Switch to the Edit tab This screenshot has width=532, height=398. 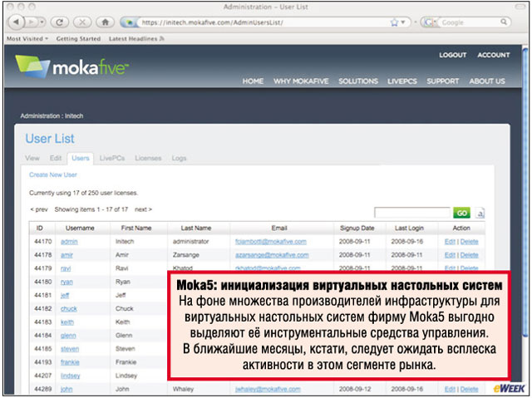(x=56, y=158)
